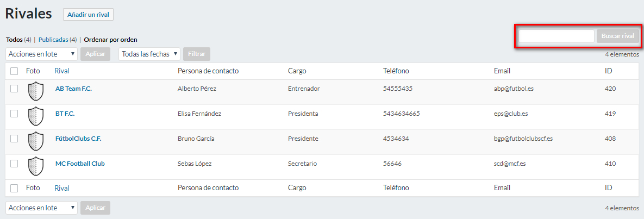Viewport: 644px width, 219px height.
Task: Select Ordenar por orden link
Action: tap(110, 40)
